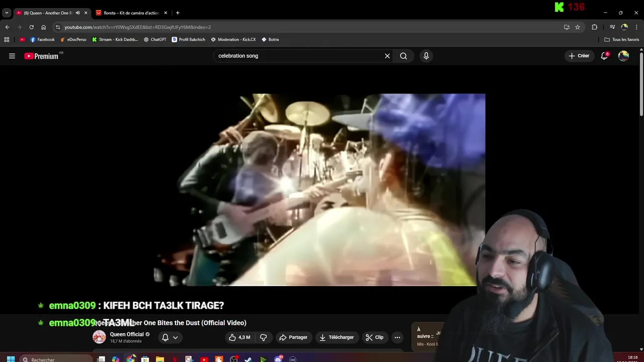Open a new browser tab
644x362 pixels.
pos(178,13)
